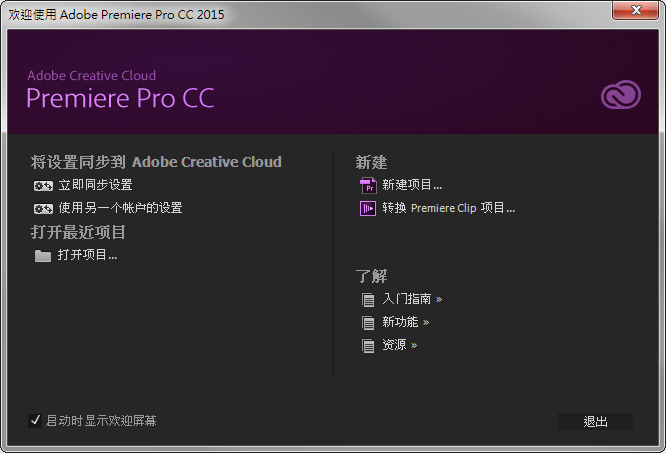Screen dimensions: 666x453
Task: Choose 转换 Premiere Clip 项目...
Action: point(449,208)
